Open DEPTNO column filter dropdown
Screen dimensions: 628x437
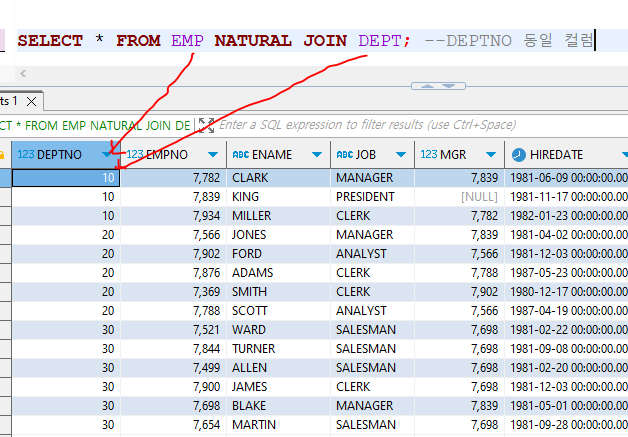click(x=106, y=155)
